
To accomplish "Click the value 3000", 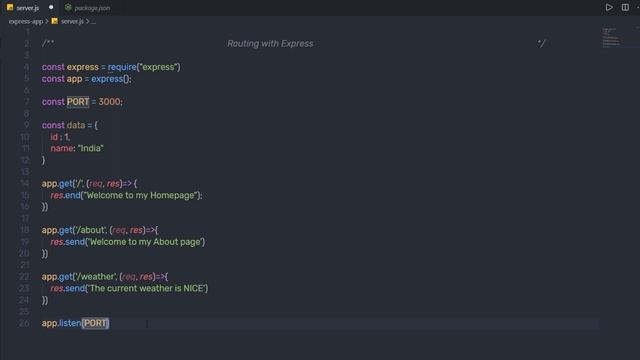I will 109,102.
